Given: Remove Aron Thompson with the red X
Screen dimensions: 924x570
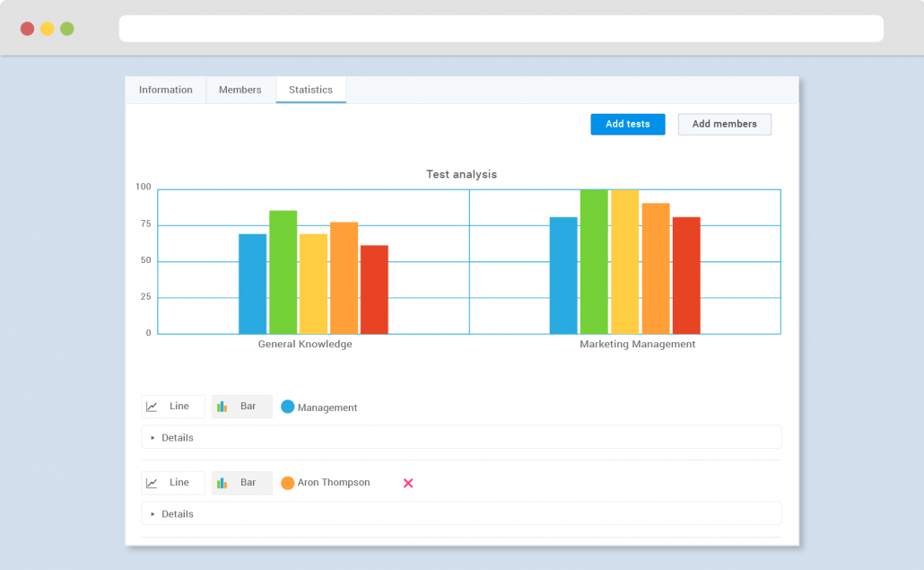Looking at the screenshot, I should pos(408,483).
